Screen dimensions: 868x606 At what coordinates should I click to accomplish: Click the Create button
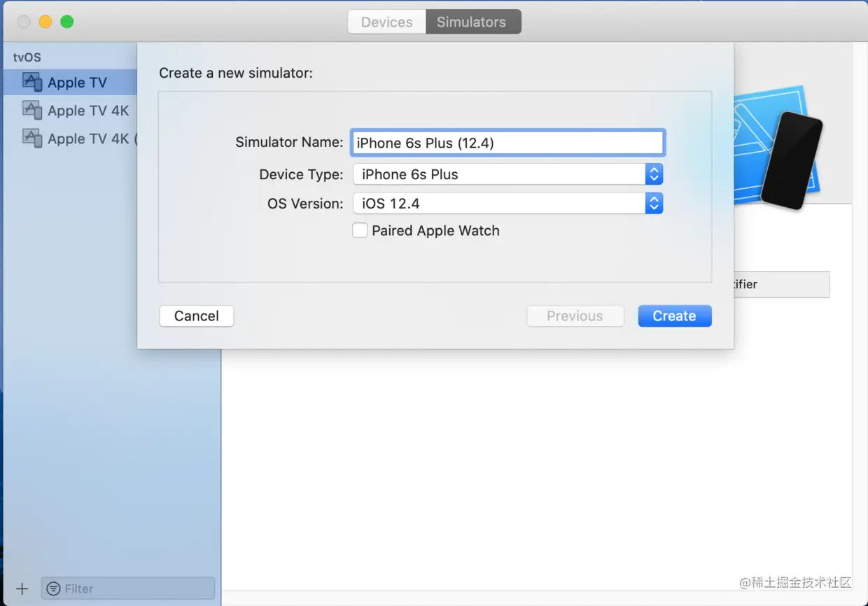[675, 316]
